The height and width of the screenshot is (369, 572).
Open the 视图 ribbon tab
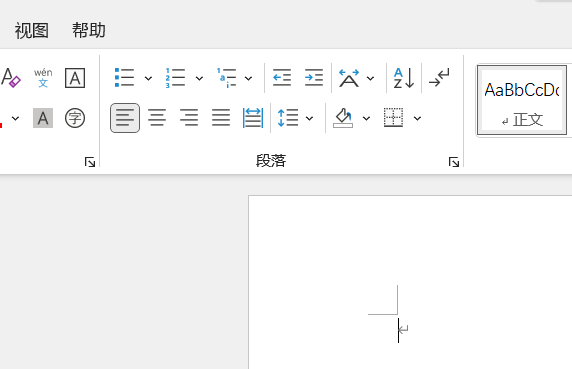pos(32,30)
